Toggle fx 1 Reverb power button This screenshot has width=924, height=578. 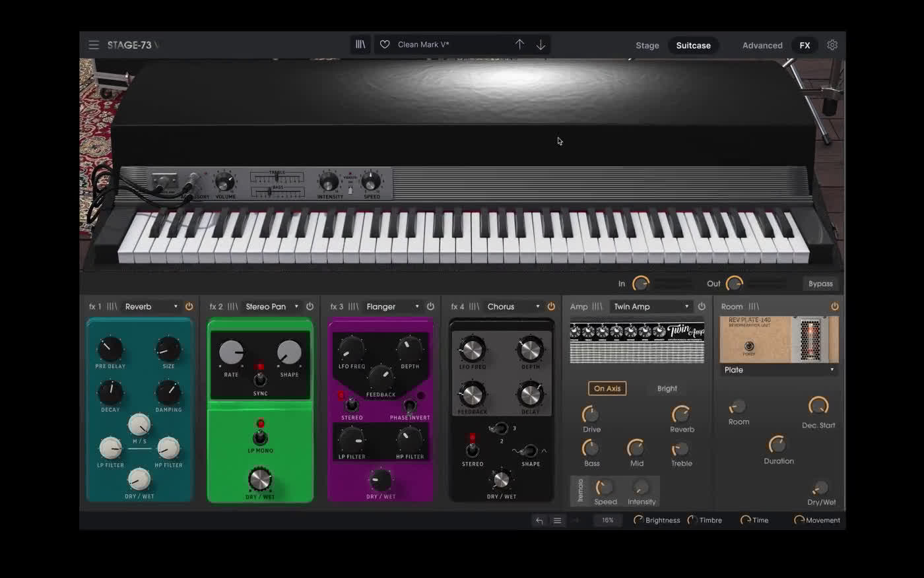[x=189, y=307]
